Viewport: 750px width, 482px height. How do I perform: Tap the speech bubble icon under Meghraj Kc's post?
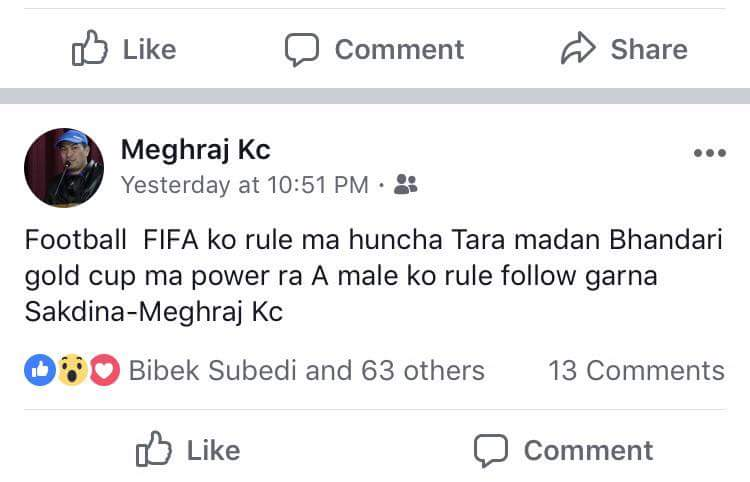(x=491, y=450)
